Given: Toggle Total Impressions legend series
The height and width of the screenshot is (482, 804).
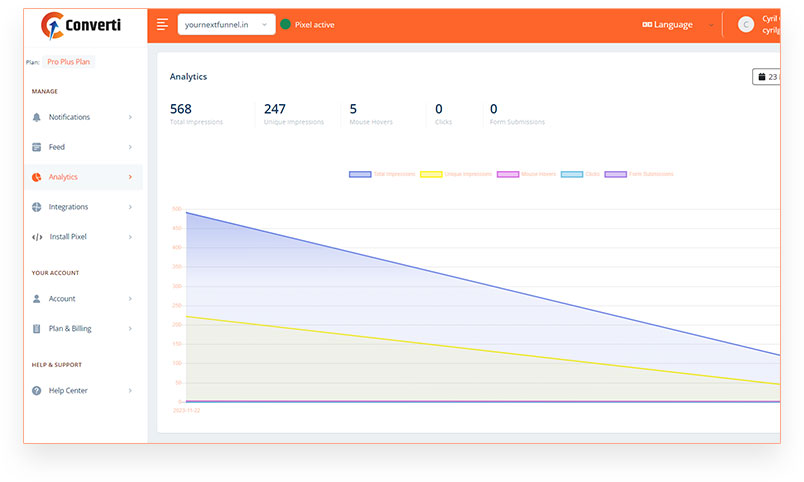Looking at the screenshot, I should [x=382, y=174].
